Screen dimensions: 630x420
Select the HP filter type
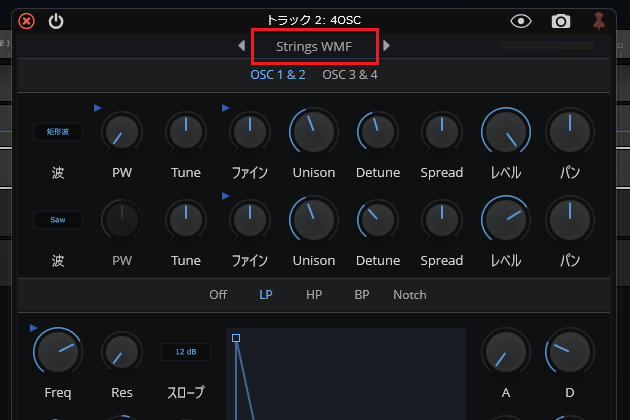tap(314, 294)
